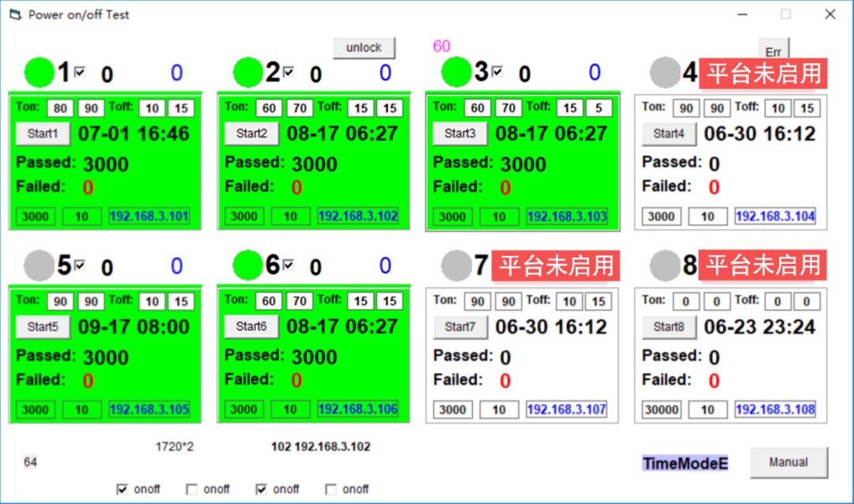Switch to Manual mode with the Manual button
The height and width of the screenshot is (504, 854).
(x=788, y=462)
